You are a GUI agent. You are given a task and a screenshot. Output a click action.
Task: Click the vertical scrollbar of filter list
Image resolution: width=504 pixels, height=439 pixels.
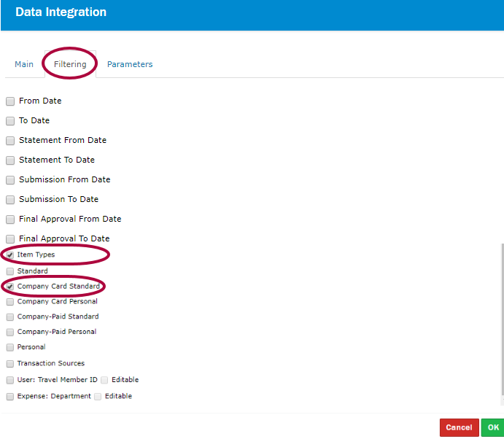click(x=501, y=321)
